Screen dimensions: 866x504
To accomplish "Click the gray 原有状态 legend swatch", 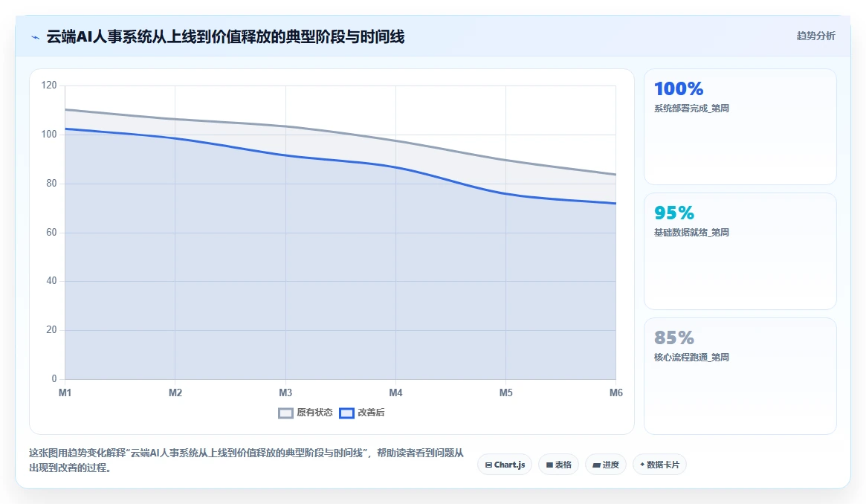I will pyautogui.click(x=285, y=413).
